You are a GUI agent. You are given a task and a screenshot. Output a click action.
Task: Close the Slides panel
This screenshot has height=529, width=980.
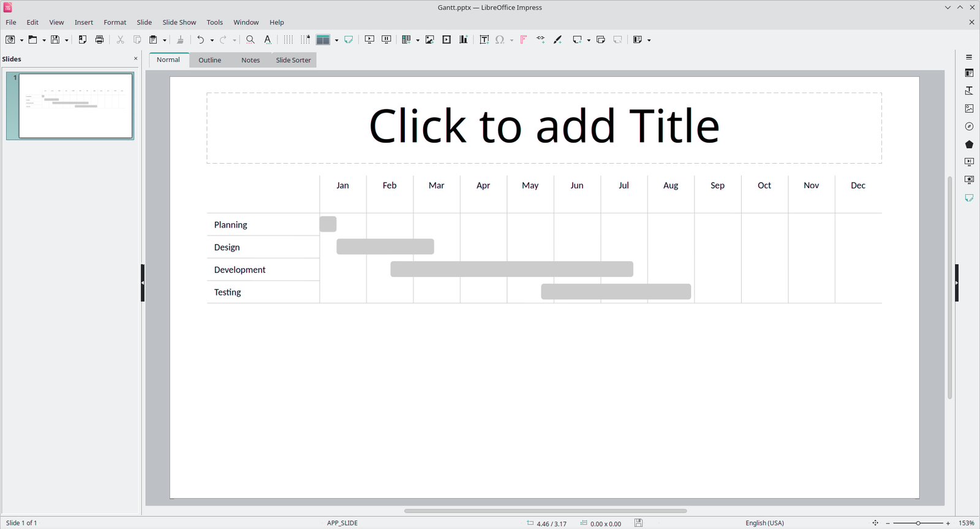[136, 59]
